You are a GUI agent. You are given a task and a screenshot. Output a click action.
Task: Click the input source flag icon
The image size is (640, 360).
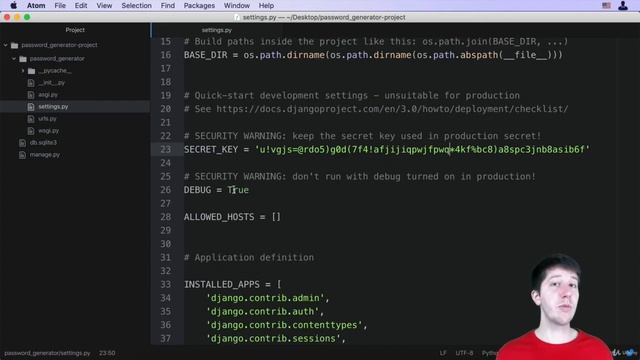[607, 6]
